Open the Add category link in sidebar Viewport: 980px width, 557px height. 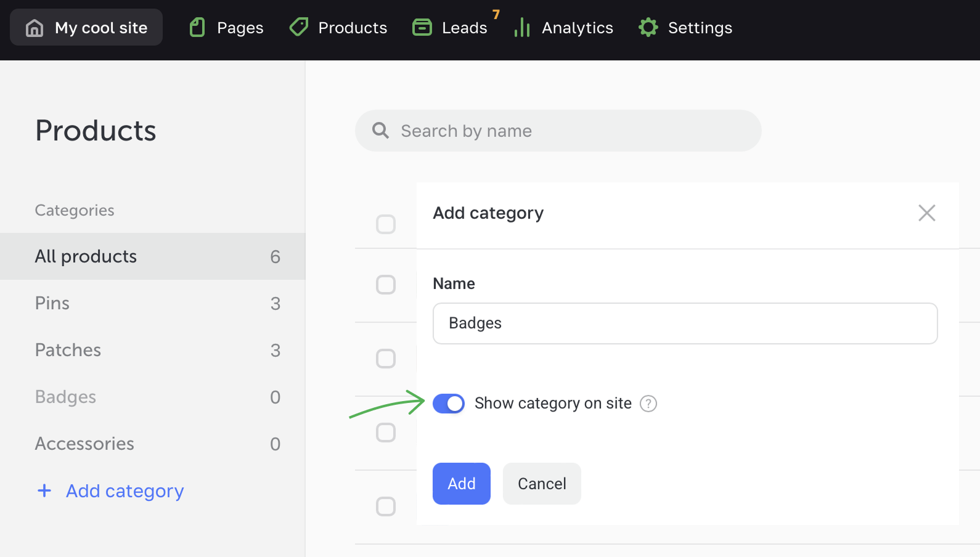[125, 491]
